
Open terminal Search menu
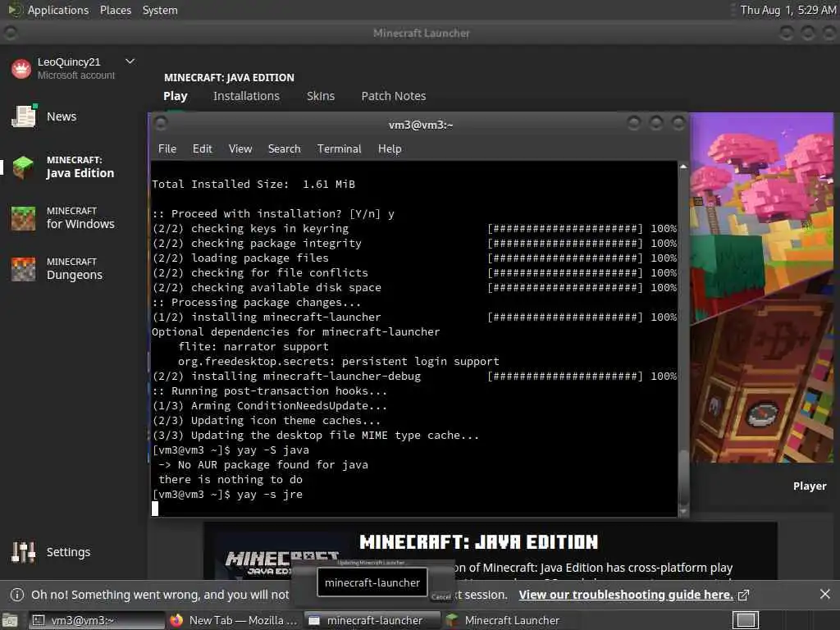coord(284,148)
